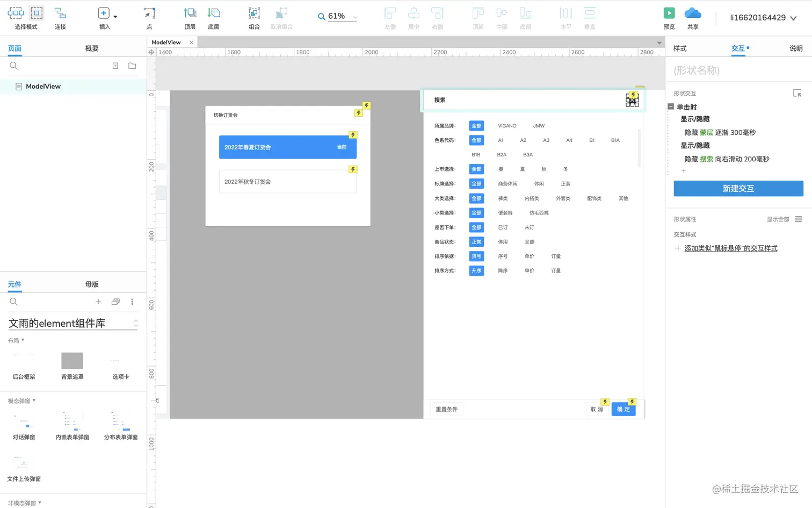
Task: Add a new page icon
Action: point(115,66)
